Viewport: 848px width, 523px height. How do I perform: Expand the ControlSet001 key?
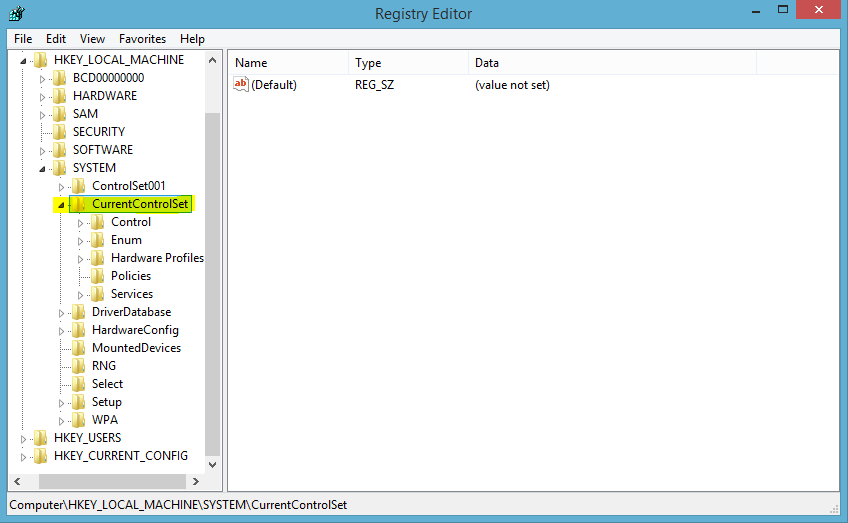(x=61, y=187)
